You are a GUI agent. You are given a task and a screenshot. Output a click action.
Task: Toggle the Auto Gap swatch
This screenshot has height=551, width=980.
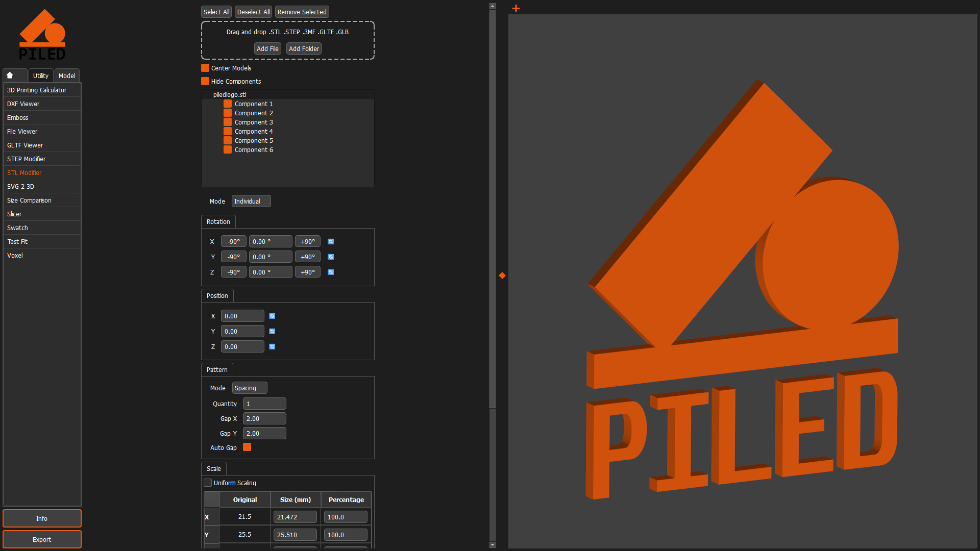tap(247, 447)
